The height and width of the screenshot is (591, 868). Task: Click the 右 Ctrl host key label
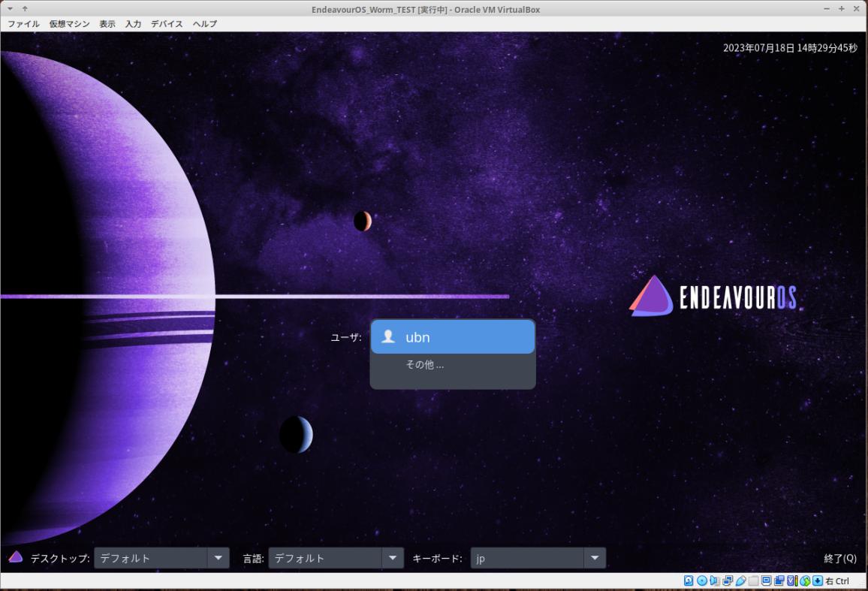(837, 581)
